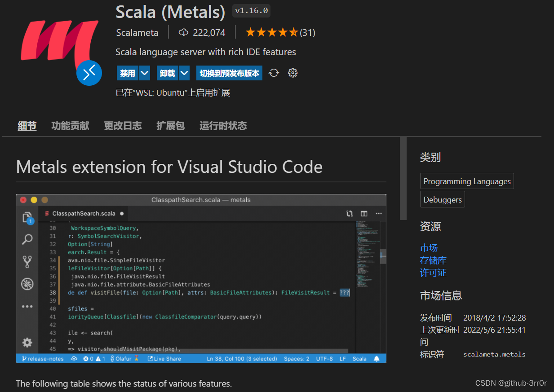Image resolution: width=554 pixels, height=392 pixels.
Task: Click the Debuggers category tag
Action: coord(442,200)
